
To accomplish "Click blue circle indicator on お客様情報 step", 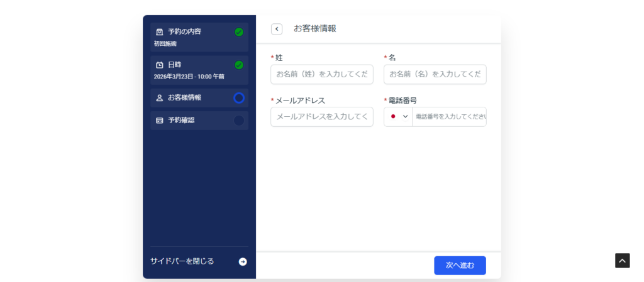I will (239, 98).
